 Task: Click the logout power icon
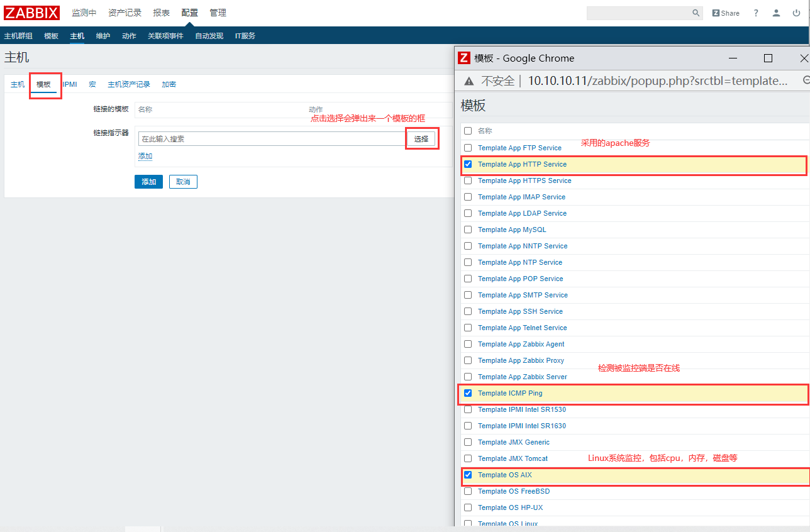point(797,13)
